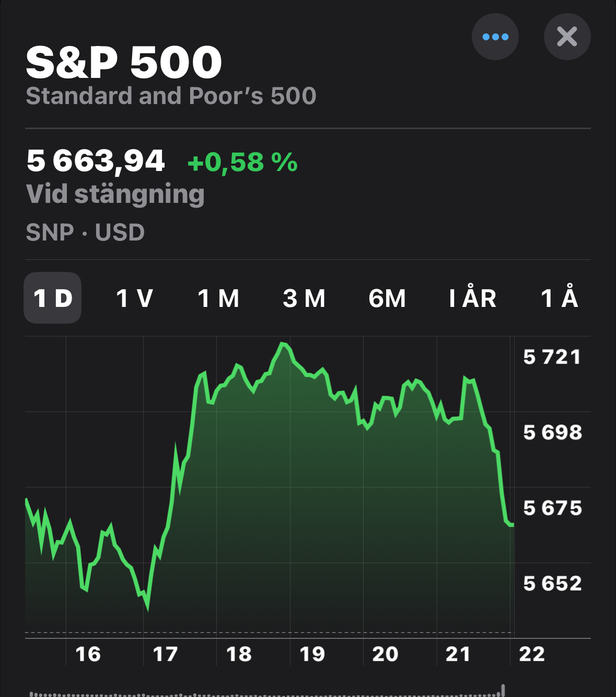Select the partially visible 1 Å range
616x697 pixels.
click(x=559, y=298)
